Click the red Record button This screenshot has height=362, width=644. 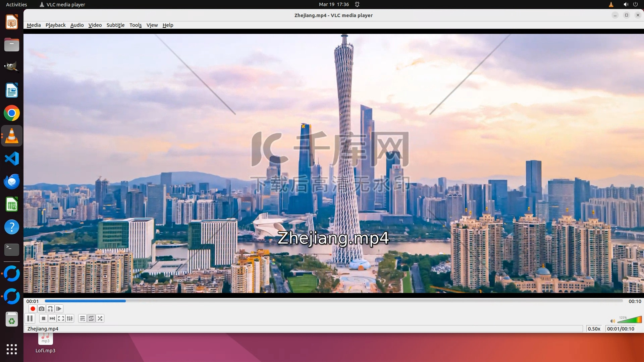33,309
